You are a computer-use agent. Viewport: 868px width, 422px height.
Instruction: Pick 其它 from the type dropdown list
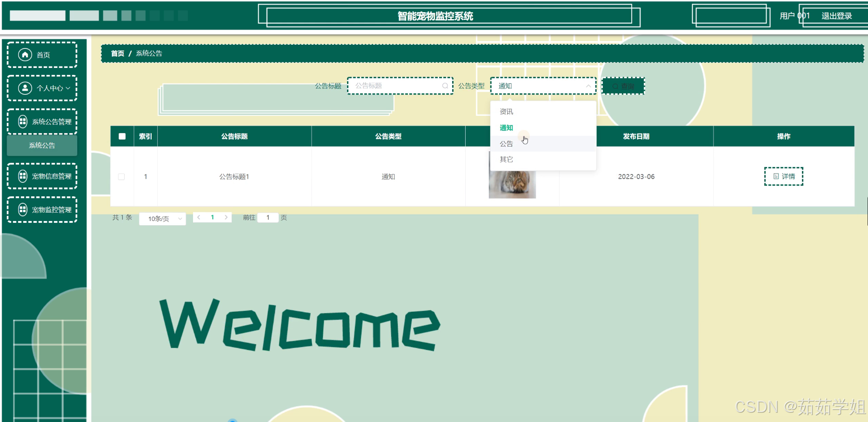543,159
